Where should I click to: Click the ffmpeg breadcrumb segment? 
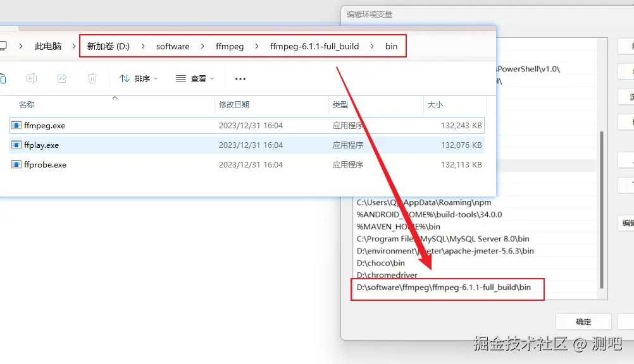(230, 46)
